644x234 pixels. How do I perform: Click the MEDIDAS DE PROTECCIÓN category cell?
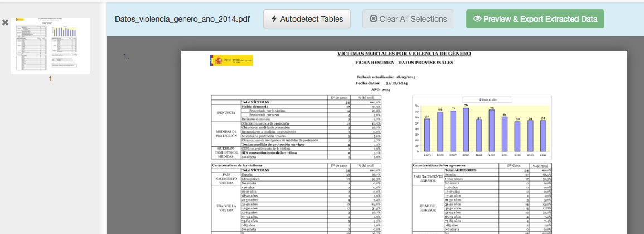226,133
